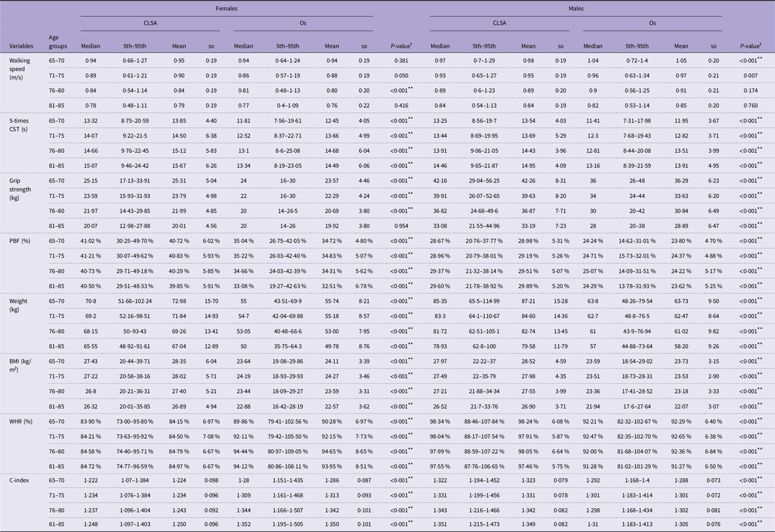The image size is (775, 532).
Task: Click the Females group header
Action: pos(226,9)
